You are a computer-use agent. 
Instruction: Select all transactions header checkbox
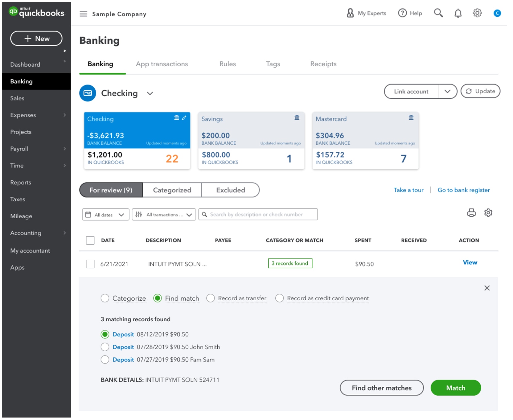point(90,240)
